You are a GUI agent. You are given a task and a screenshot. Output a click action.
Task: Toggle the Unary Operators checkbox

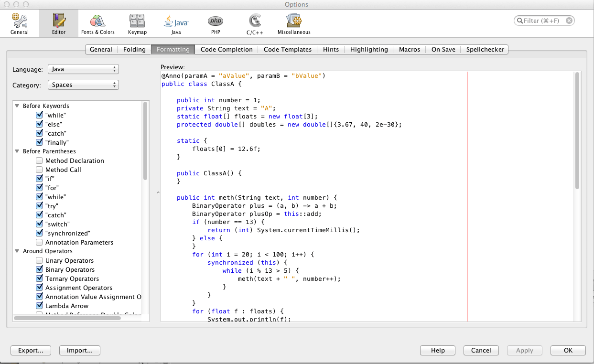pyautogui.click(x=39, y=261)
